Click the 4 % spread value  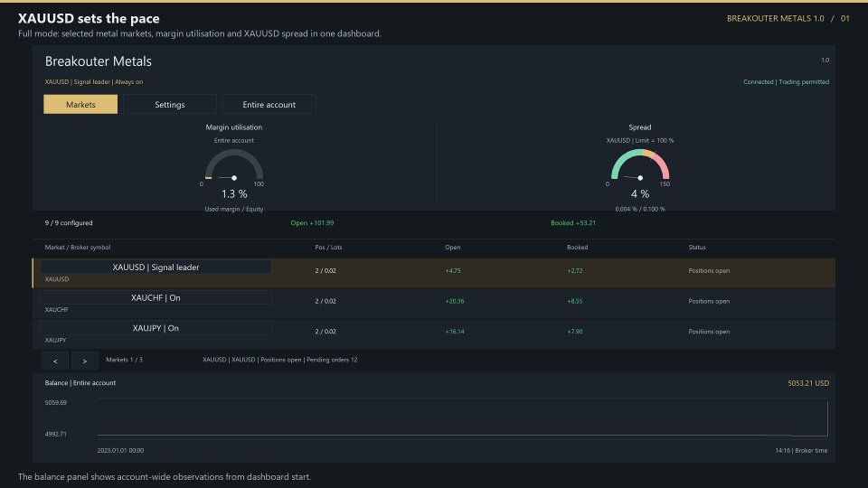point(640,193)
